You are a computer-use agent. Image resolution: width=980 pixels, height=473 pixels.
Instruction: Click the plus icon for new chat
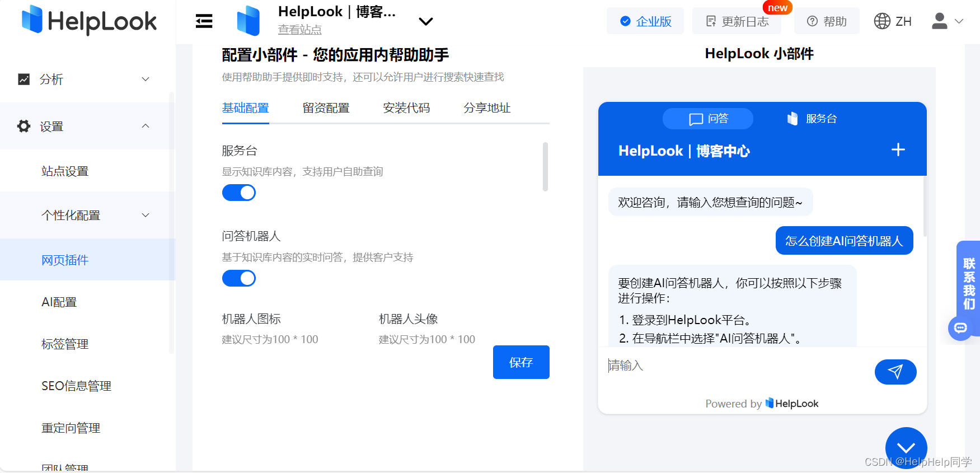click(x=898, y=149)
